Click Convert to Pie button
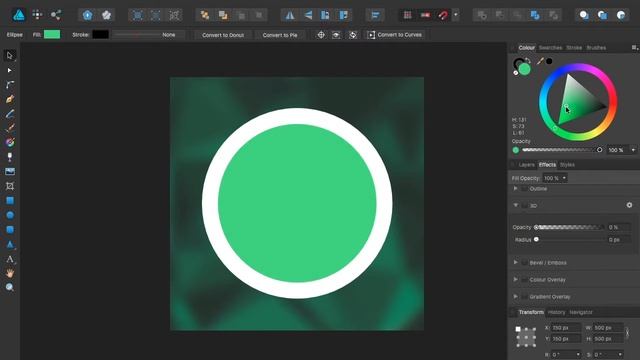 280,35
